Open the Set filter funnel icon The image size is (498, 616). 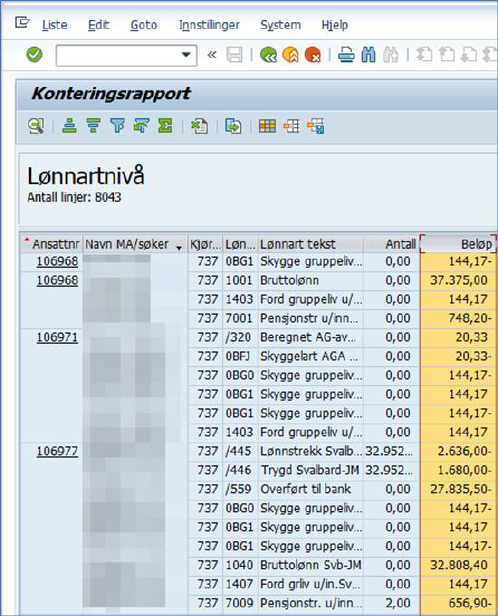[117, 126]
